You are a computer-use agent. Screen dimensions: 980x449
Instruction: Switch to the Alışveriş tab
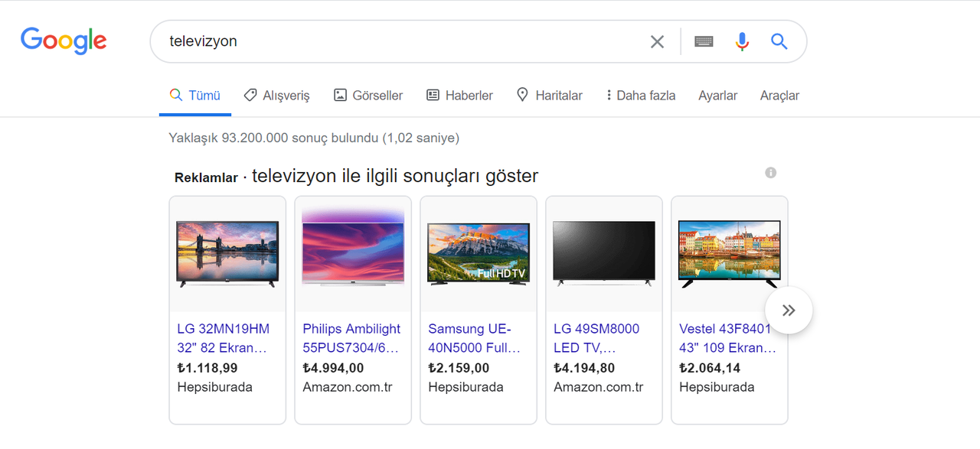tap(276, 96)
